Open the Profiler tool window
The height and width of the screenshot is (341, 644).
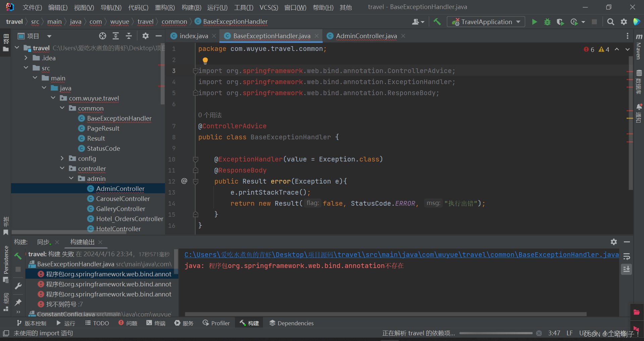point(216,323)
